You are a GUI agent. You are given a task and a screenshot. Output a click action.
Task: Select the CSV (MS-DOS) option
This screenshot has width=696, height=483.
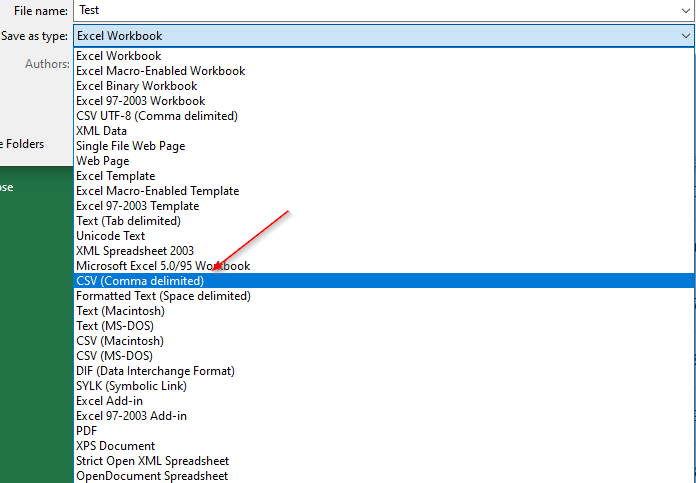pos(384,356)
